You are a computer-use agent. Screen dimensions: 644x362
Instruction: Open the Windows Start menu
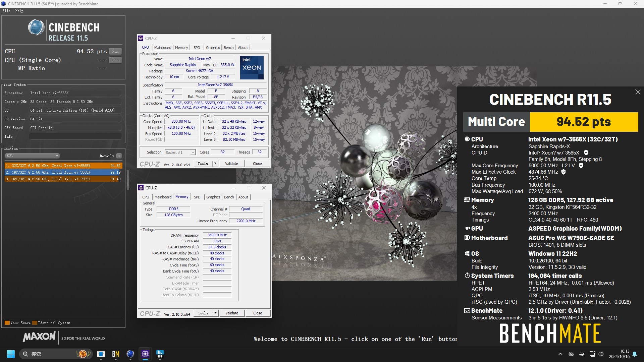point(11,354)
